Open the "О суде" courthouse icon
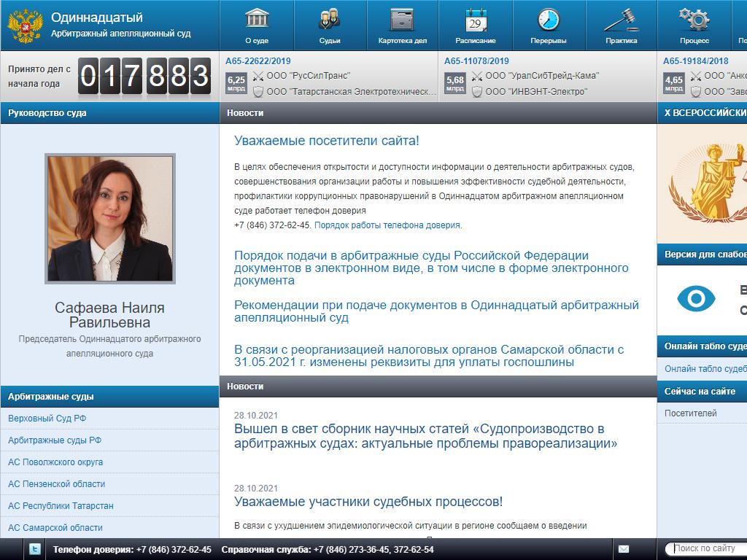This screenshot has width=747, height=560. coord(256,20)
